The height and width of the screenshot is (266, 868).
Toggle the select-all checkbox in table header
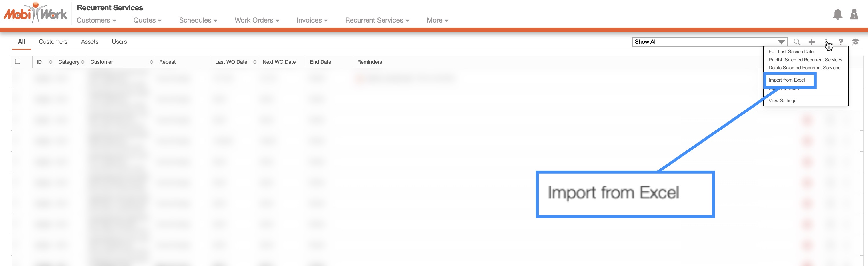(x=18, y=61)
